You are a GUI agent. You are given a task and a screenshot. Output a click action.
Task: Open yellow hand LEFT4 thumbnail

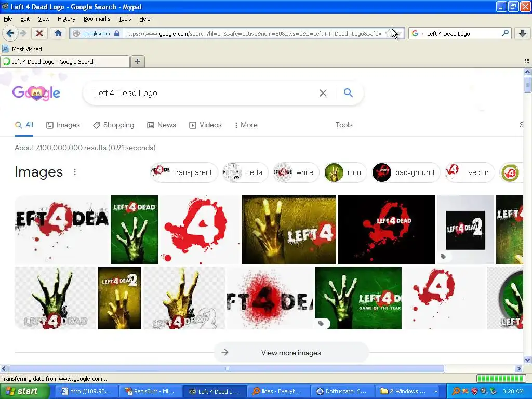289,230
